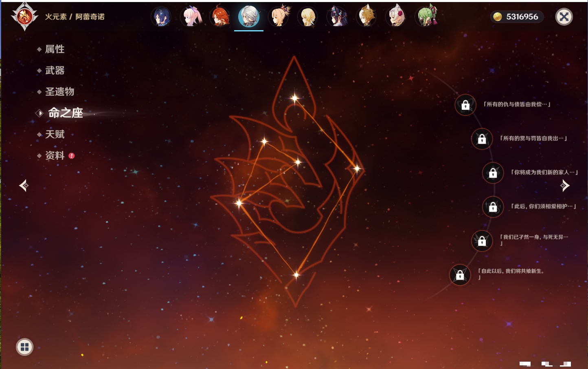The height and width of the screenshot is (369, 588).
Task: Select the character portrait with brown animal ears
Action: click(x=366, y=17)
